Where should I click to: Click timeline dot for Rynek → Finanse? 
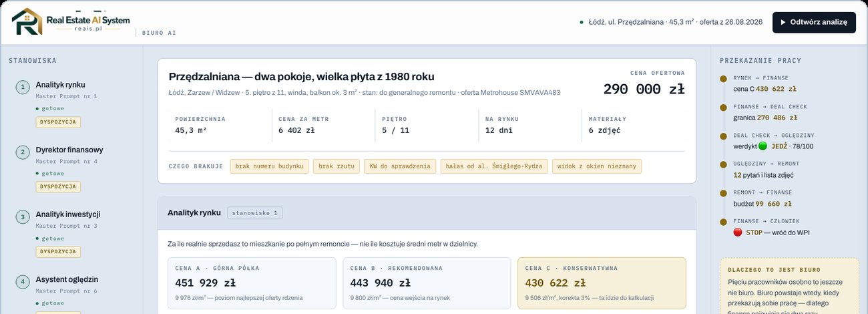point(723,79)
